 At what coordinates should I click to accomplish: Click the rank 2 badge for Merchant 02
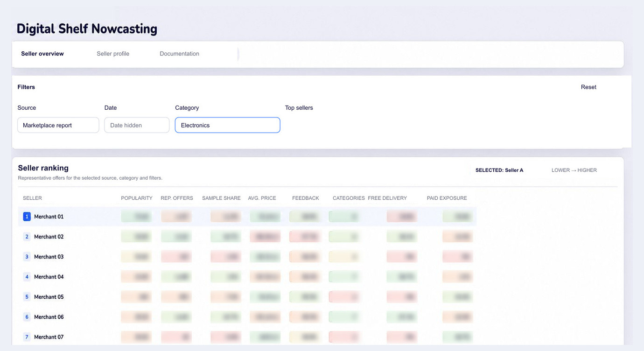point(27,237)
